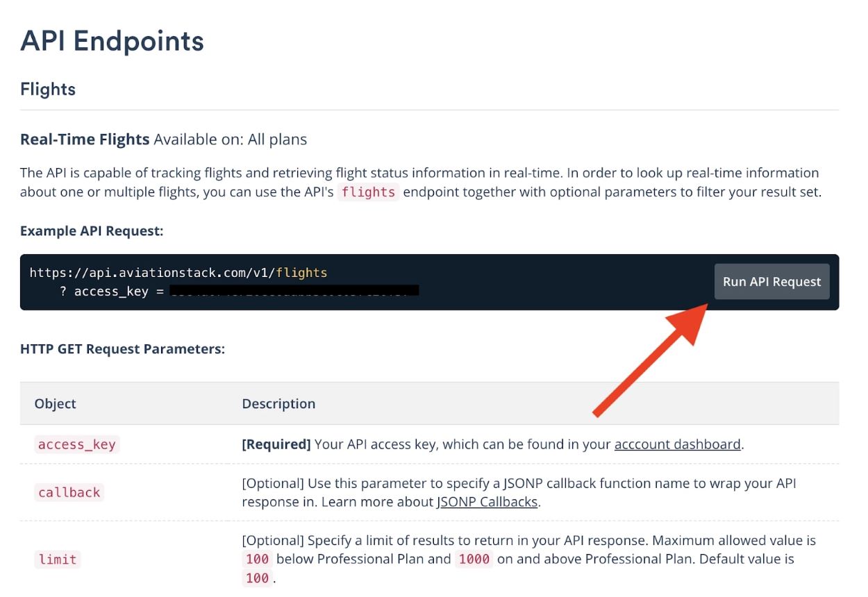Select the limit parameter name
Image resolution: width=868 pixels, height=597 pixels.
coord(58,560)
